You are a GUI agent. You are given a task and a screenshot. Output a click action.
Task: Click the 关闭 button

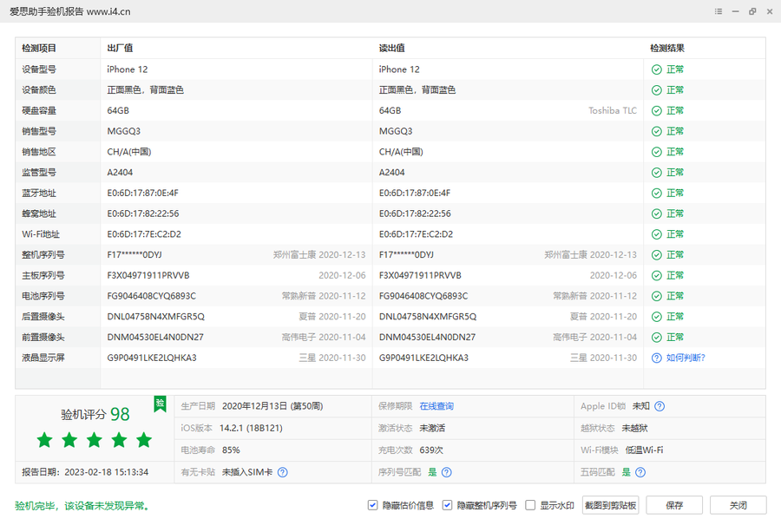pyautogui.click(x=738, y=505)
